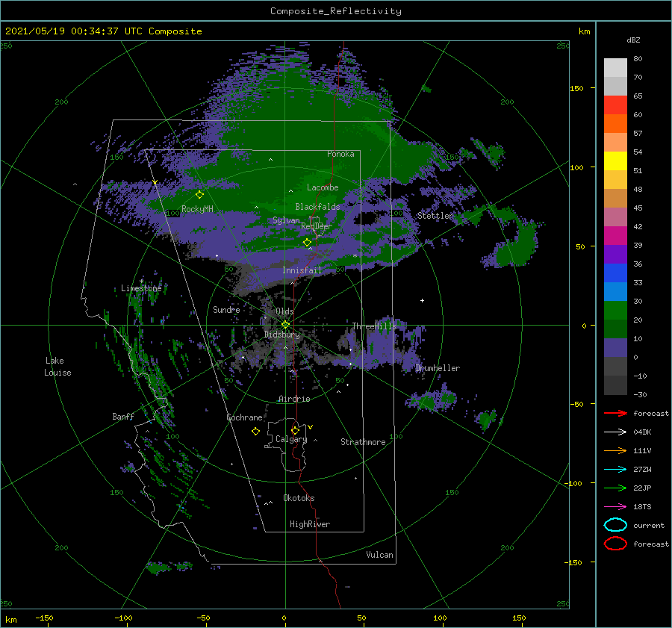The image size is (672, 628).
Task: Pick the dark gray −30 to −10 dBZ swatch
Action: pos(615,385)
